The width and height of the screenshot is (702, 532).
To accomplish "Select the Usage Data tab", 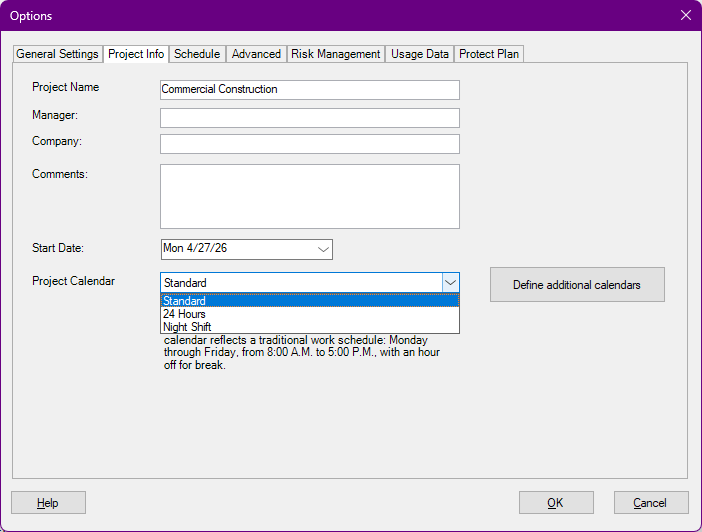I will pyautogui.click(x=419, y=54).
